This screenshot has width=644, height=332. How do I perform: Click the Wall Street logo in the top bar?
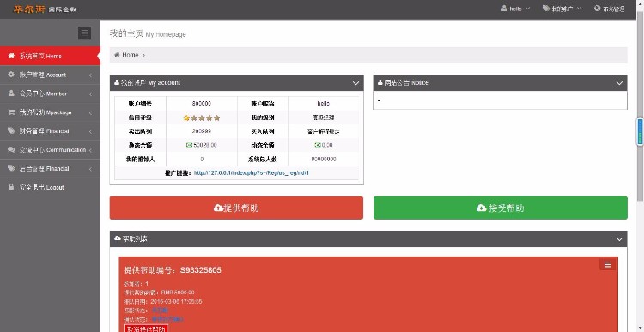click(45, 9)
